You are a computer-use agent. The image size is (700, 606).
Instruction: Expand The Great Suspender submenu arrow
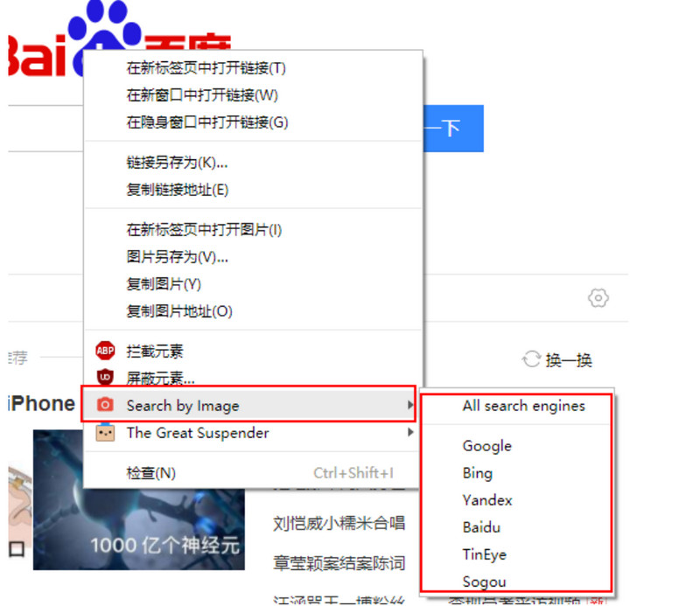[x=409, y=432]
